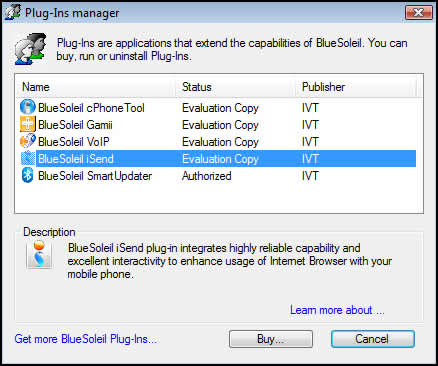Open Get more BlueSoleil Plug-Ins link
Screen dimensions: 438x366
tap(86, 339)
